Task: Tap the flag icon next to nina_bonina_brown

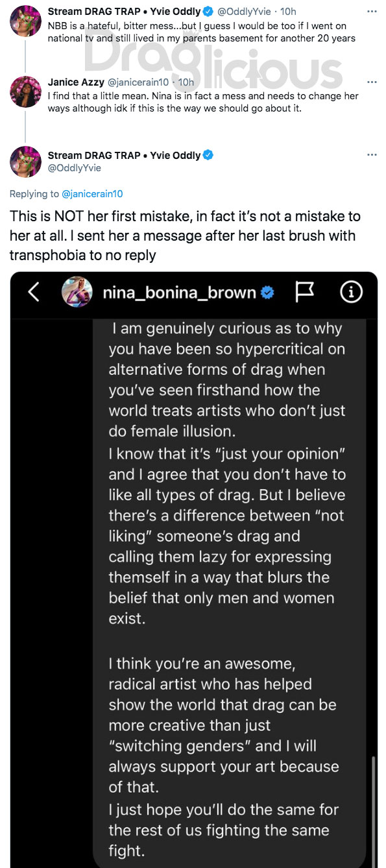Action: click(304, 293)
